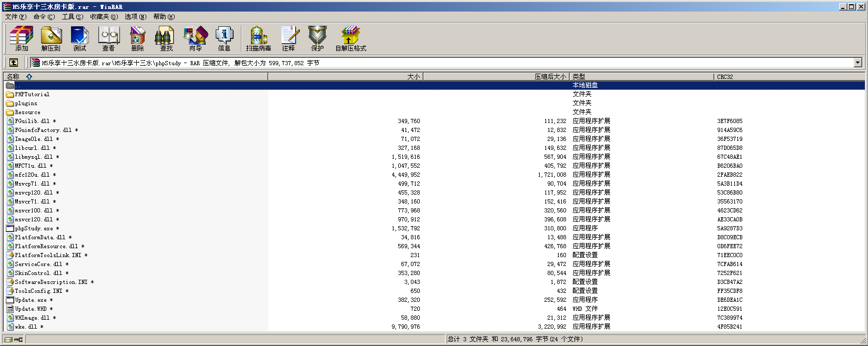Open the Tools (工具) menu
The image size is (868, 346).
coord(72,17)
